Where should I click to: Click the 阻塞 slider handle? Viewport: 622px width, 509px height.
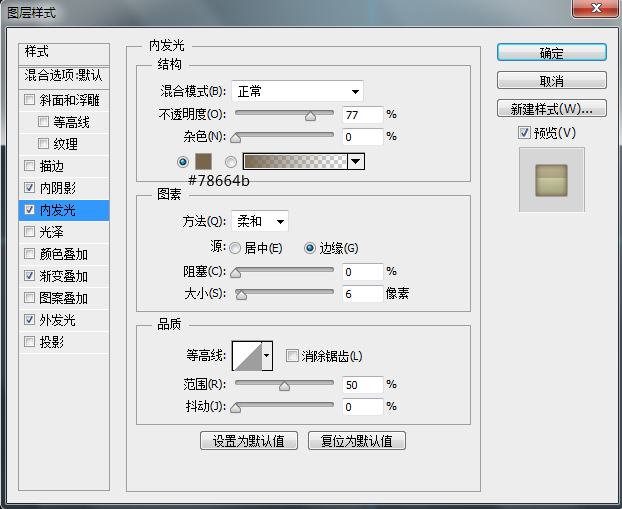click(236, 273)
